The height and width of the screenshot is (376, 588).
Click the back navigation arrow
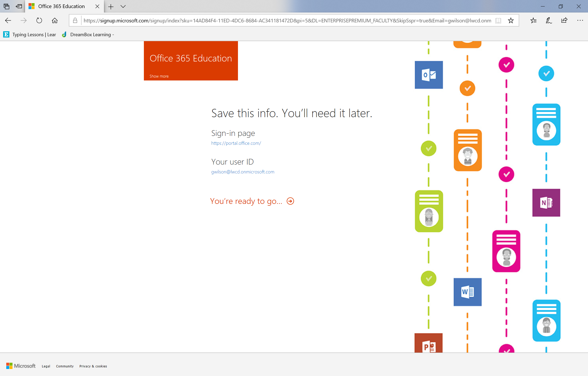pyautogui.click(x=9, y=20)
